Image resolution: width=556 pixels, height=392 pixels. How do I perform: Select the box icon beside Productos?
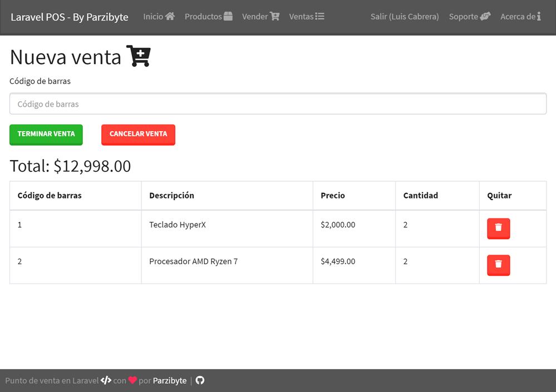(x=229, y=16)
